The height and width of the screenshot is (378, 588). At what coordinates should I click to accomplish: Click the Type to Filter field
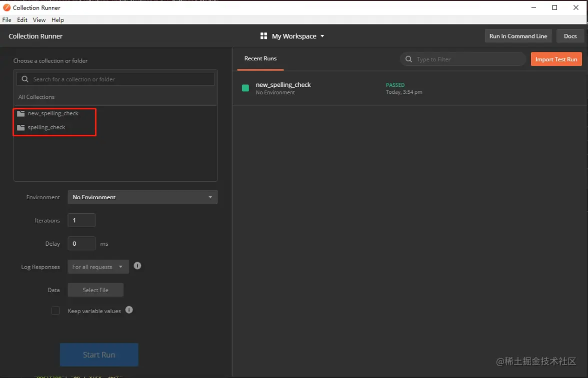(463, 59)
